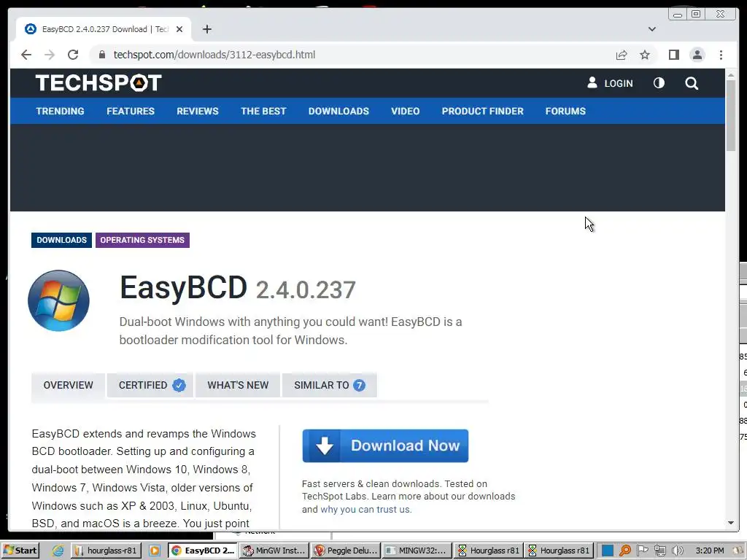747x560 pixels.
Task: Open THE BEST menu
Action: [263, 111]
